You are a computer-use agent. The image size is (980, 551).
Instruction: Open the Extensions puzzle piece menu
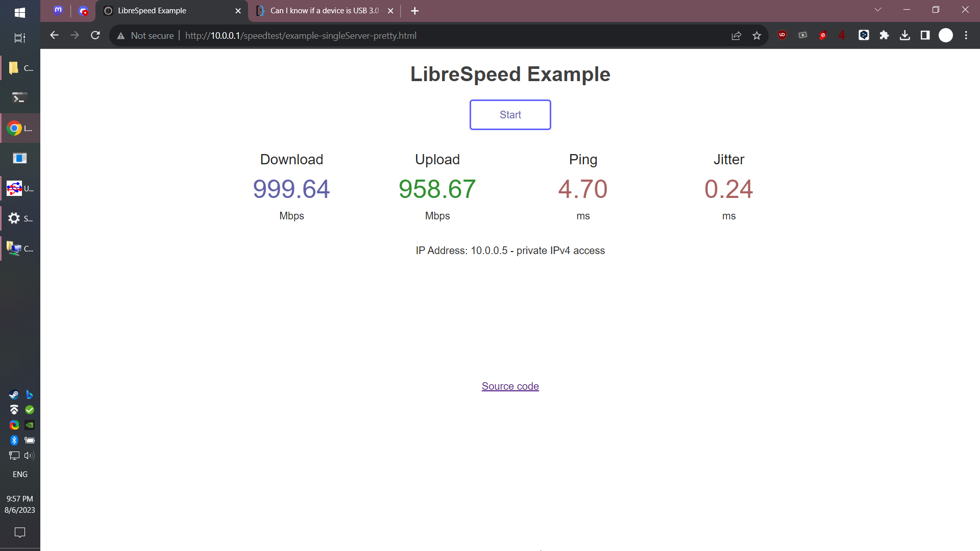pos(884,35)
